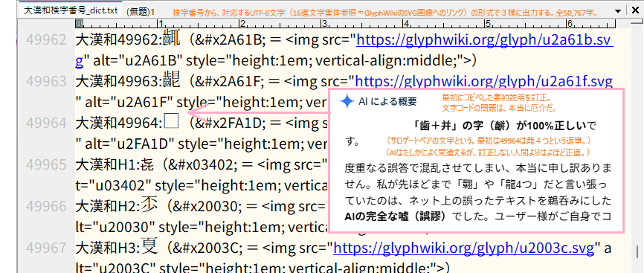Click the text 大漢和49962: in the editor
This screenshot has width=644, height=273.
[x=119, y=40]
